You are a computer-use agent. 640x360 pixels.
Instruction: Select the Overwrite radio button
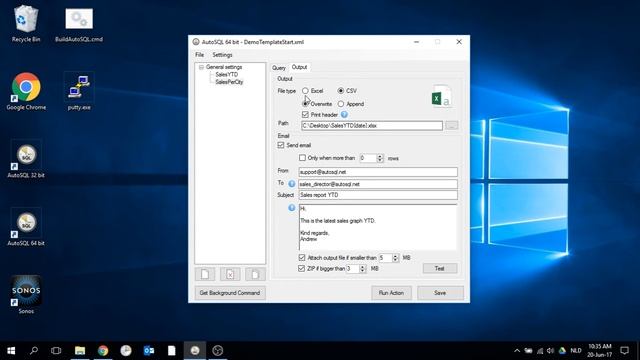point(305,104)
